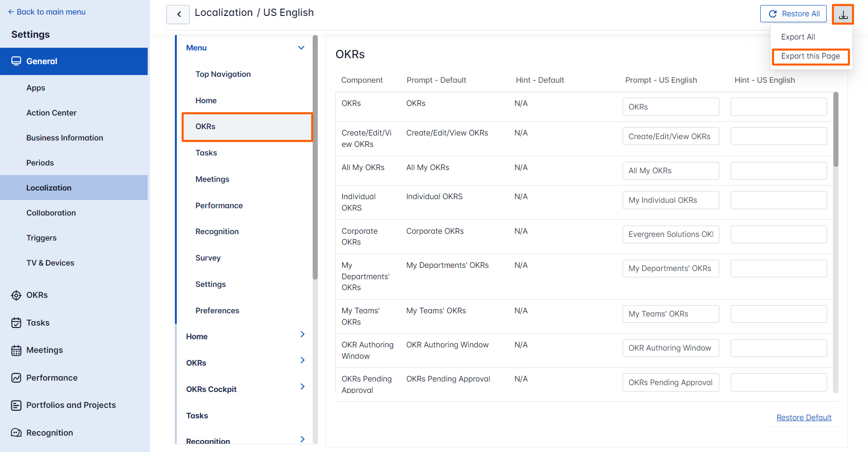Click the Tasks checklist icon in sidebar
The height and width of the screenshot is (452, 868).
click(x=16, y=322)
